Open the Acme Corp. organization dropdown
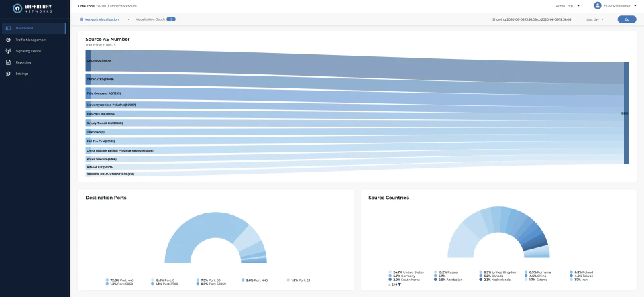 (568, 6)
